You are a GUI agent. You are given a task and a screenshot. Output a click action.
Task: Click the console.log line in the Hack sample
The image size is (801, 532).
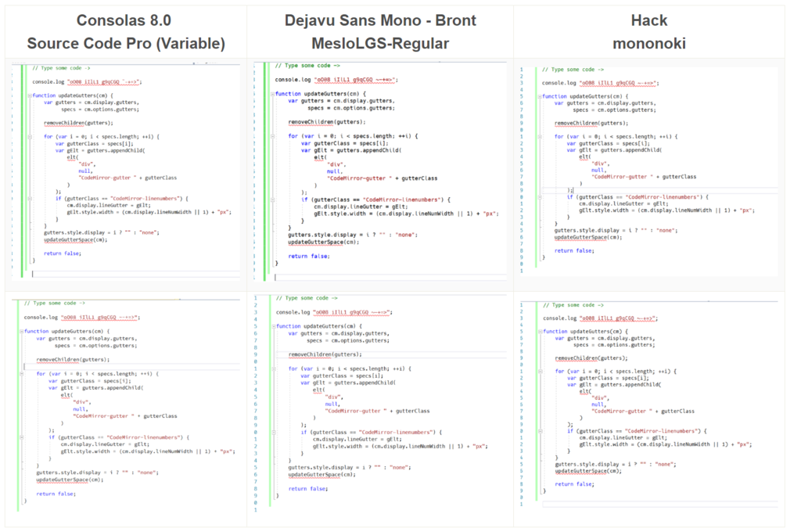[x=600, y=83]
